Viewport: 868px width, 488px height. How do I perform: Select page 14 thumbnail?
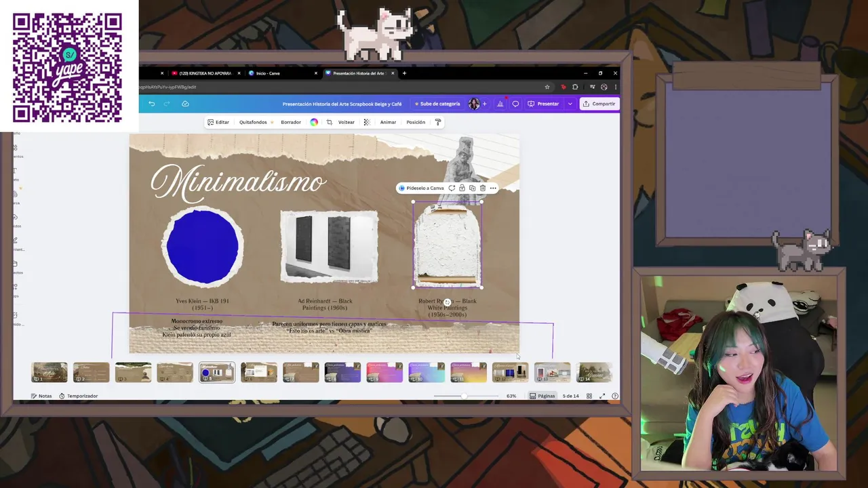coord(594,372)
